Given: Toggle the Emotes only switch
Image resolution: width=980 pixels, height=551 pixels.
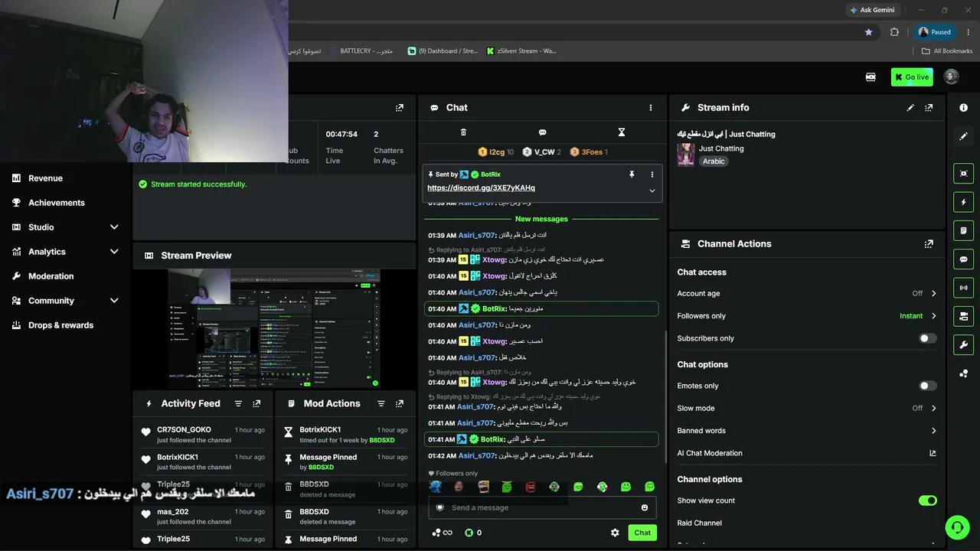Looking at the screenshot, I should click(x=927, y=386).
